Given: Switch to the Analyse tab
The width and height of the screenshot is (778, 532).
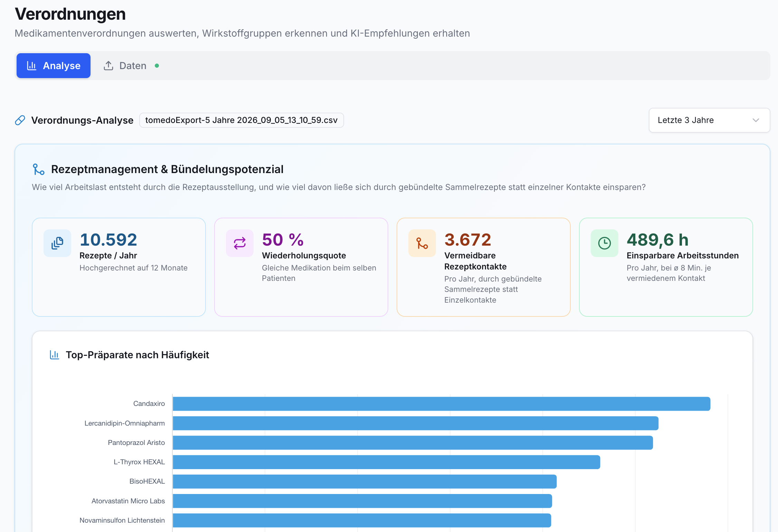Looking at the screenshot, I should click(54, 66).
